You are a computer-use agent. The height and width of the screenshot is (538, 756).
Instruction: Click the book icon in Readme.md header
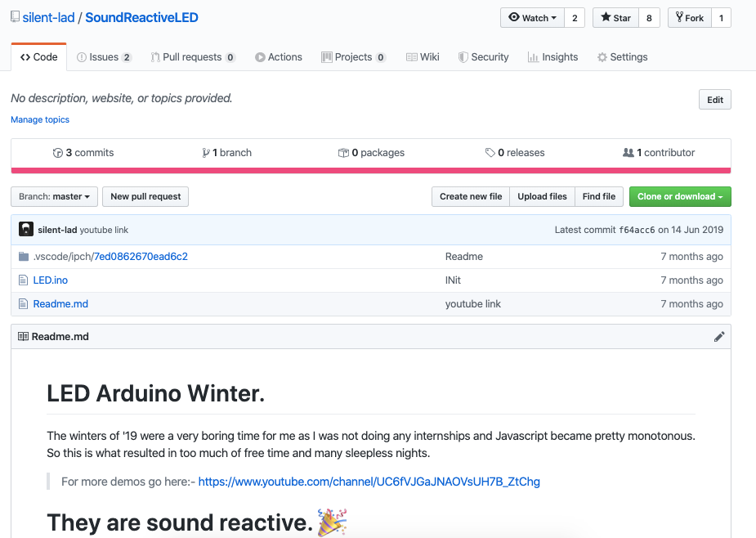[x=23, y=336]
